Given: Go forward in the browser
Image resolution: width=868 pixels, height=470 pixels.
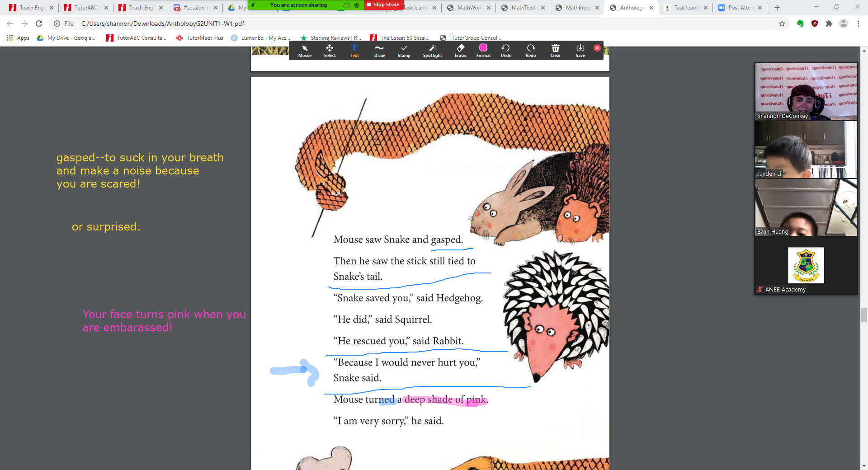Looking at the screenshot, I should coord(24,23).
